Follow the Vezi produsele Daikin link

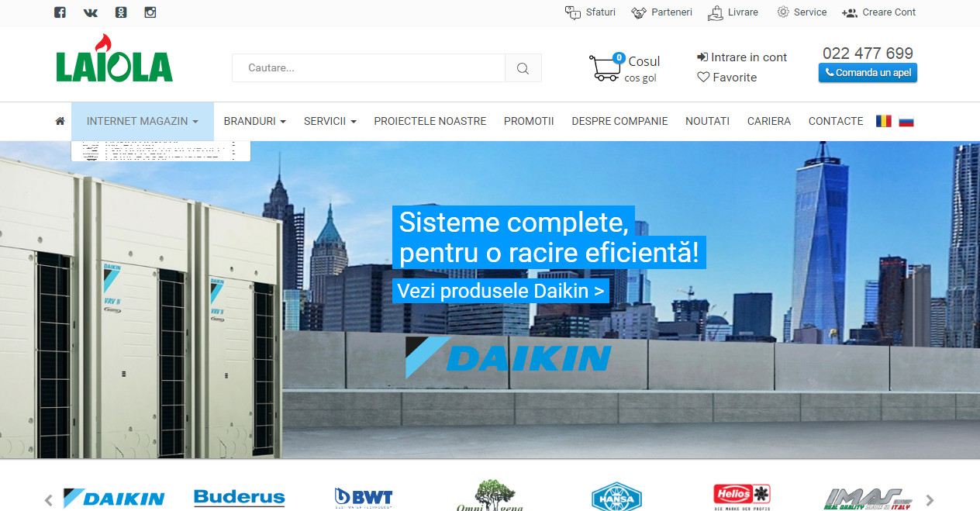click(501, 290)
